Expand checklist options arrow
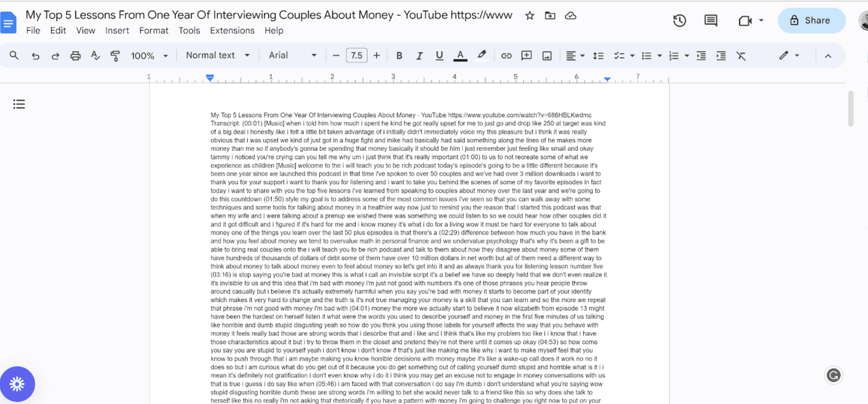 [632, 56]
